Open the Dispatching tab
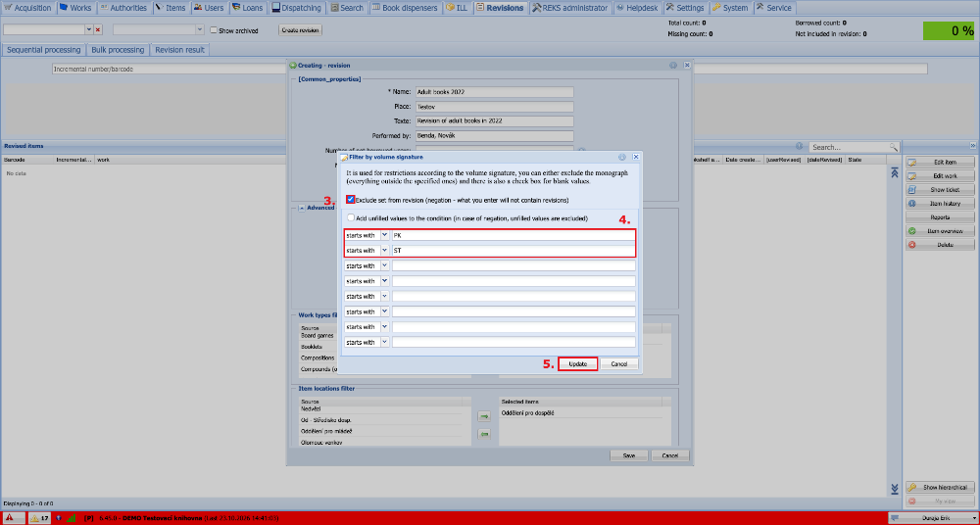 point(298,8)
